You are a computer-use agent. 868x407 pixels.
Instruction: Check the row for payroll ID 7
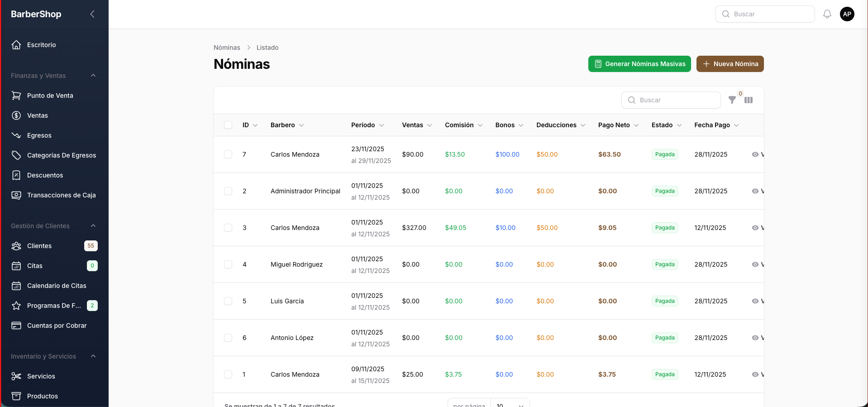[228, 154]
